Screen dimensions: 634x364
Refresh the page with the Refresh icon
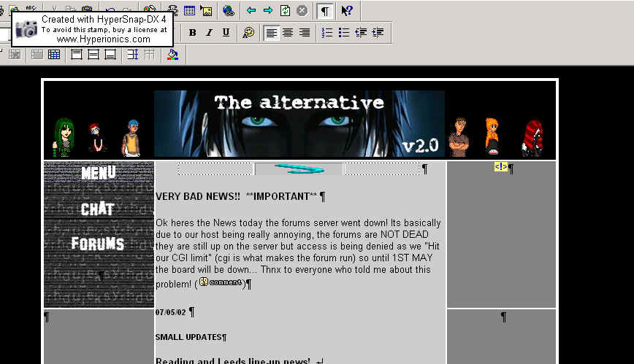[x=285, y=10]
